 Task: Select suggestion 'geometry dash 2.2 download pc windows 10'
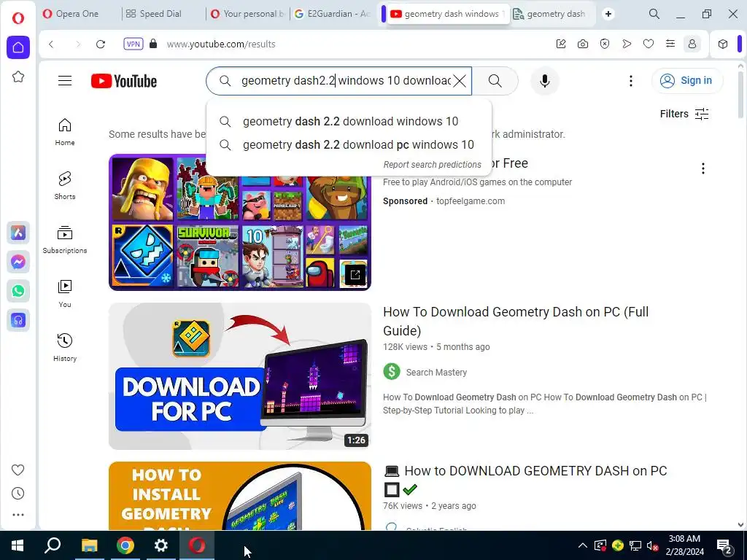coord(349,145)
